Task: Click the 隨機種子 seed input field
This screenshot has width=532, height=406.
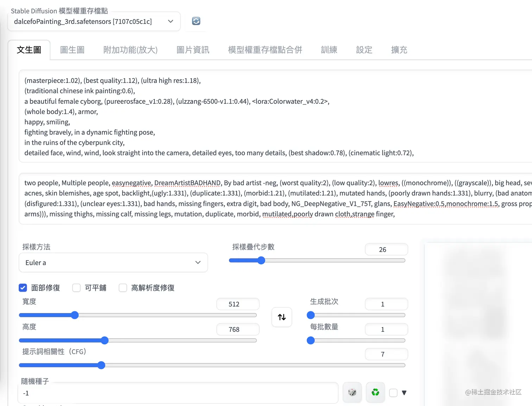Action: coord(178,393)
